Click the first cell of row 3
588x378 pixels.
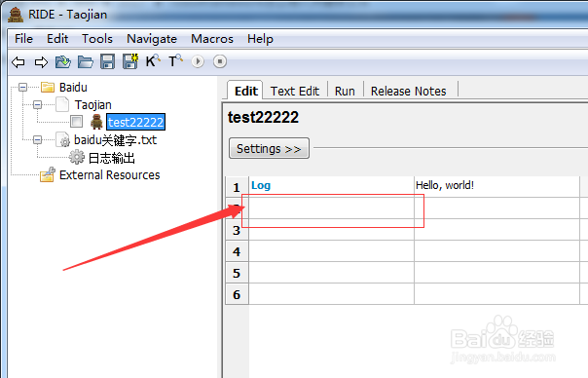coord(331,229)
